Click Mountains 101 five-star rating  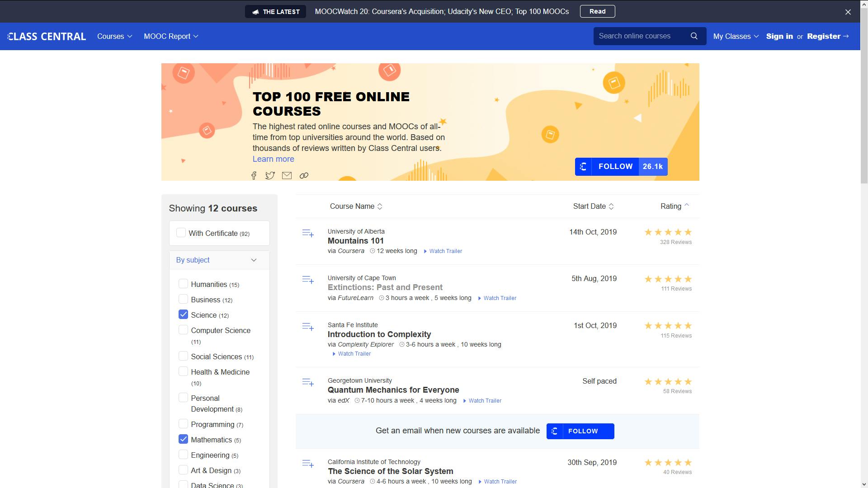668,232
